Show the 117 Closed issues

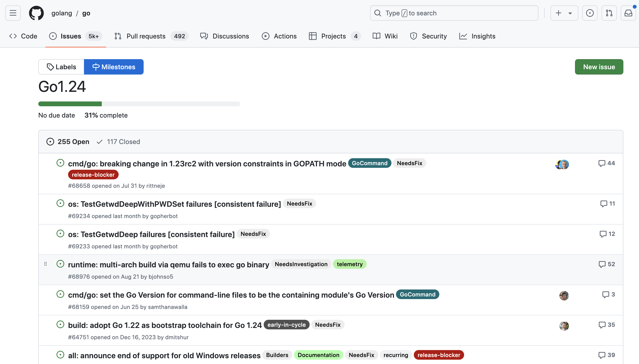[118, 142]
